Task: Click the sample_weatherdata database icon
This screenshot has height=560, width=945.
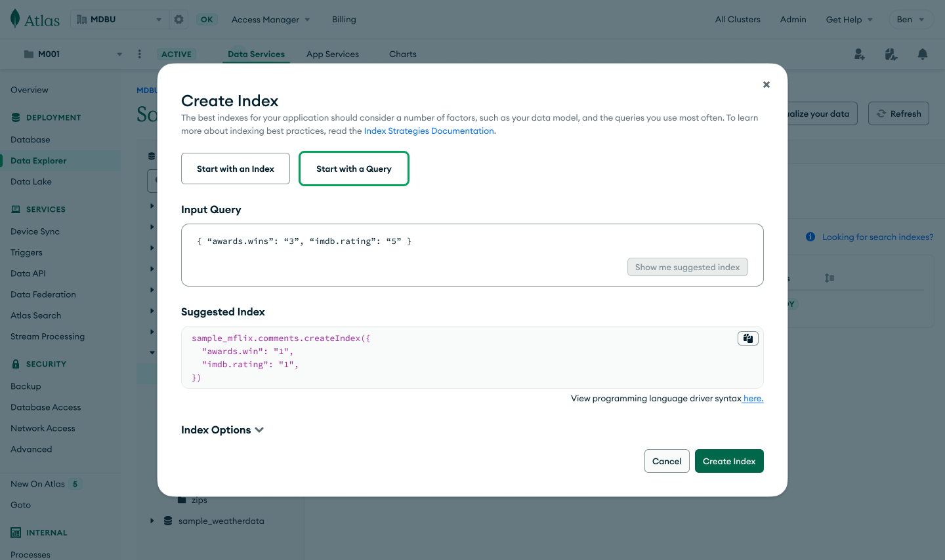Action: pos(168,521)
